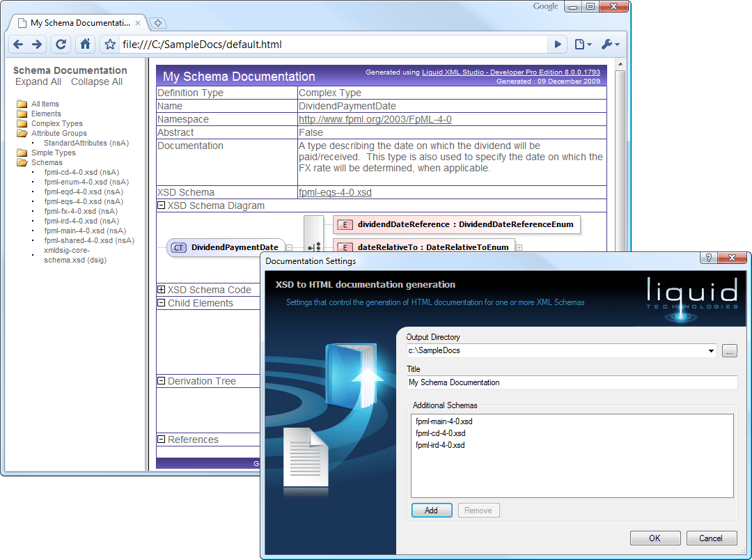
Task: Click the help question mark on Documentation Settings
Action: click(x=707, y=258)
